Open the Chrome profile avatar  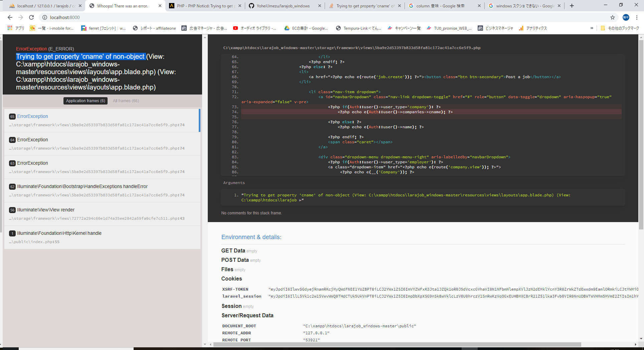click(626, 17)
